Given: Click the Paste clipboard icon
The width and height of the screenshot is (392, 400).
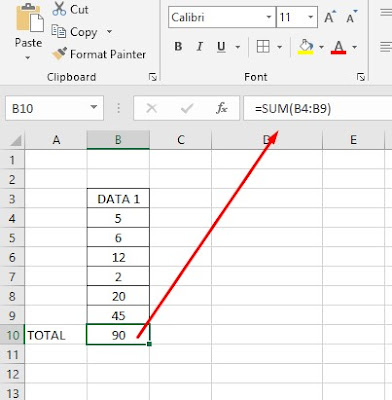Looking at the screenshot, I should tap(29, 18).
